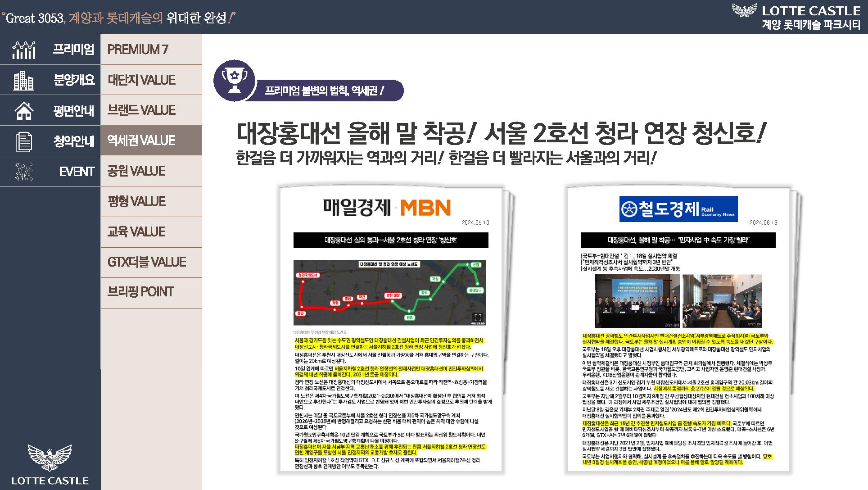Select 브리핑 POINT submenu item
Viewport: 868px width, 490px height.
tap(151, 292)
